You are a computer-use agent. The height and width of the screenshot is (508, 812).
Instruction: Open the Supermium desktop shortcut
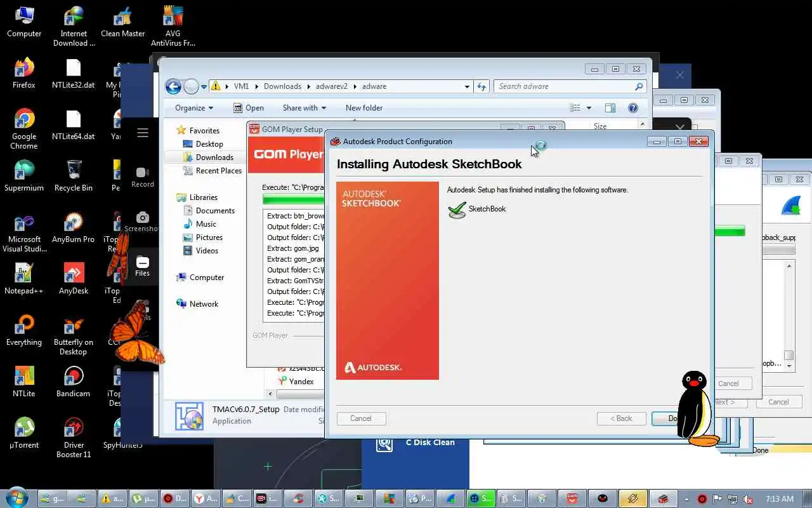pos(24,177)
